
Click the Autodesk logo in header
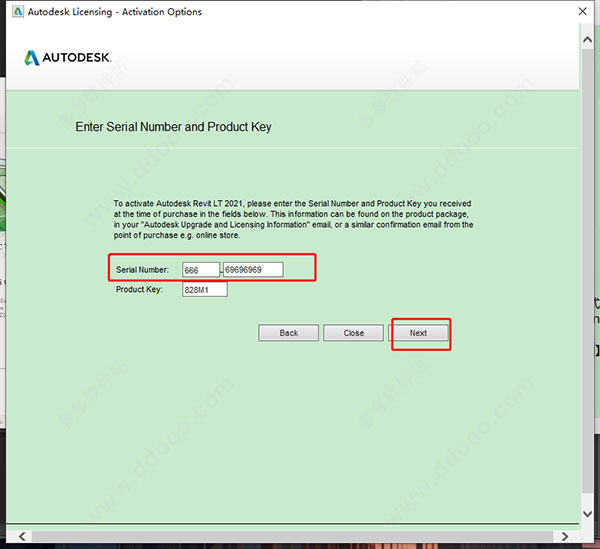[68, 58]
